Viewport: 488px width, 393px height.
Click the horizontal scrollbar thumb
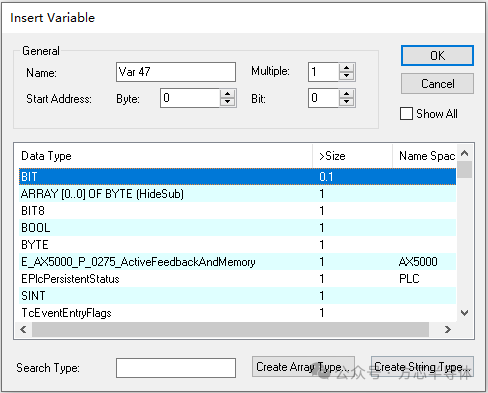click(x=230, y=329)
